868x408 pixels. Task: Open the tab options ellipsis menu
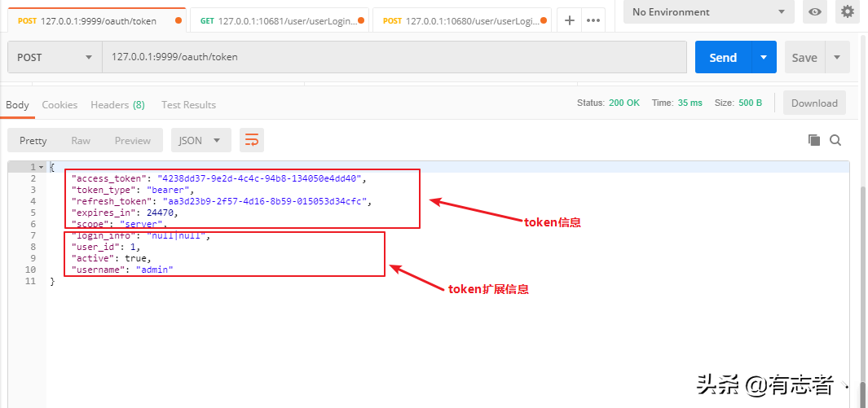tap(593, 20)
